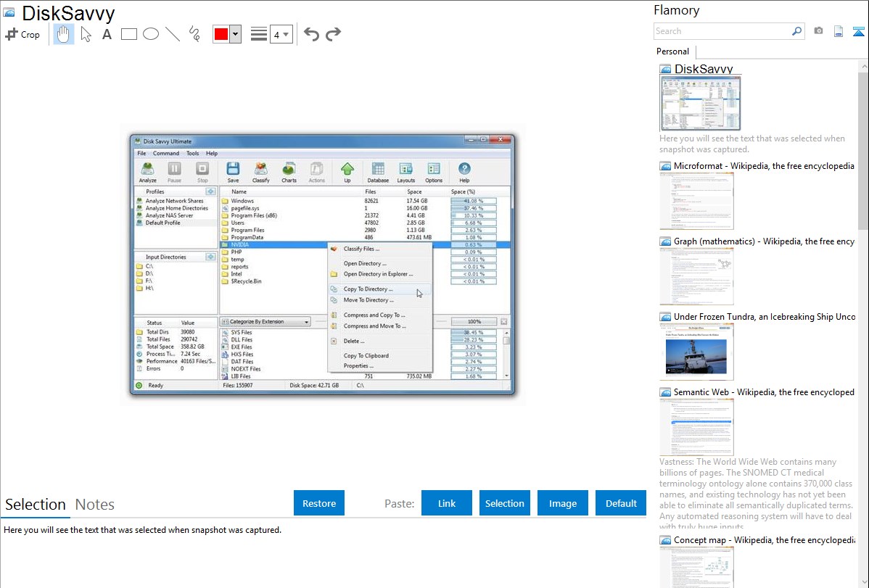Click the icon beside the Semantic Web title
Image resolution: width=869 pixels, height=588 pixels.
click(x=665, y=392)
